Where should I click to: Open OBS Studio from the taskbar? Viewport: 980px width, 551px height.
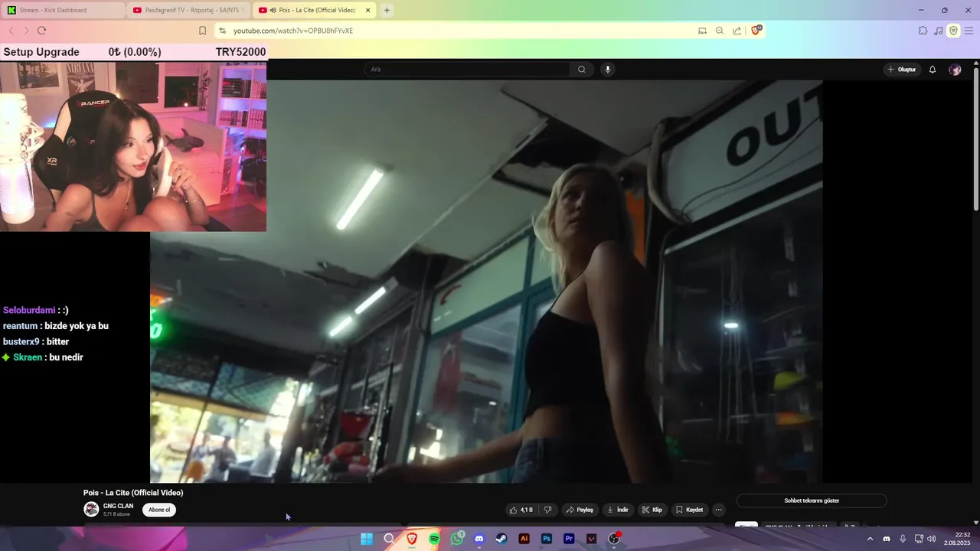pyautogui.click(x=614, y=539)
